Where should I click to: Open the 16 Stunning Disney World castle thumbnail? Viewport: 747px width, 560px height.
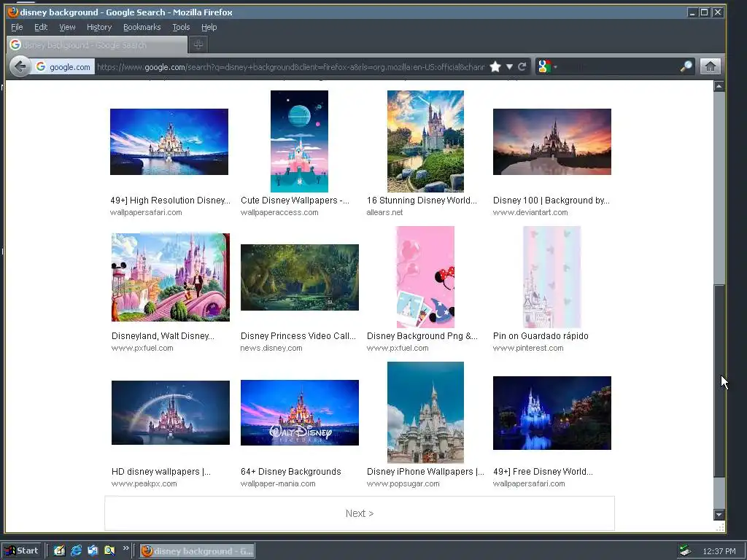point(425,141)
